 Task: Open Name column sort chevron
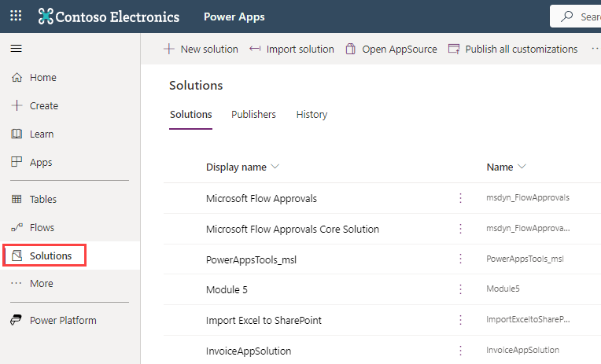[522, 167]
